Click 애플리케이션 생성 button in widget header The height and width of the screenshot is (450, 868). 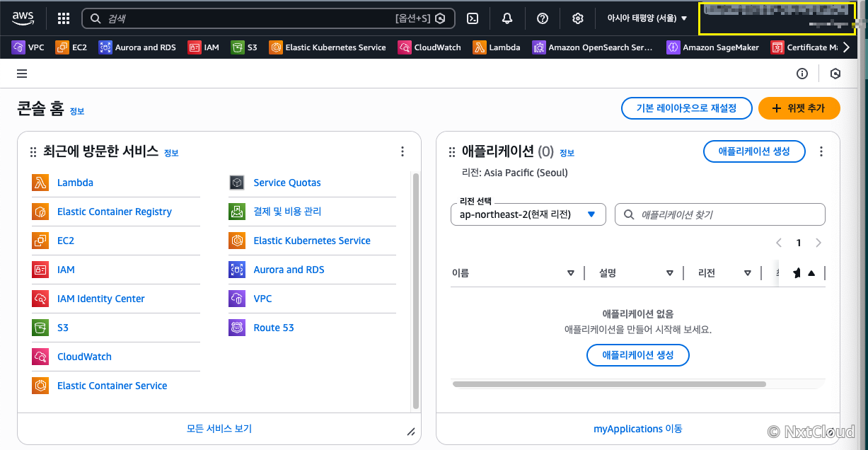point(754,151)
